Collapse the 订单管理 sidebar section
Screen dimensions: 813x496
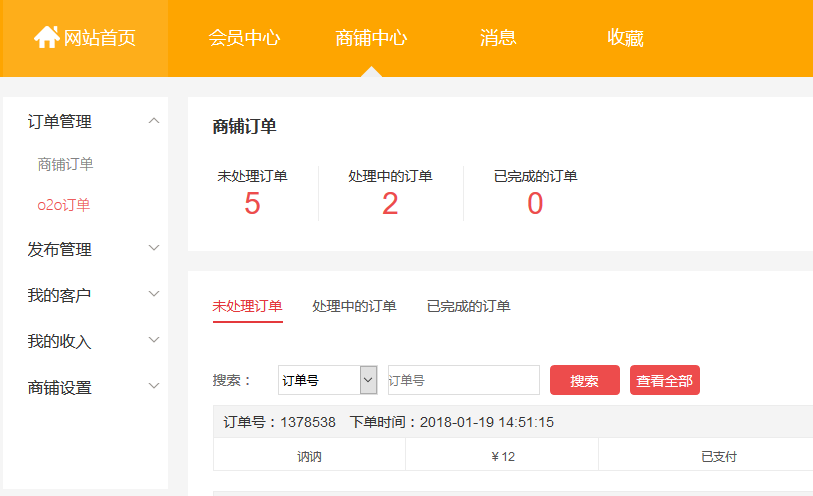tap(153, 121)
